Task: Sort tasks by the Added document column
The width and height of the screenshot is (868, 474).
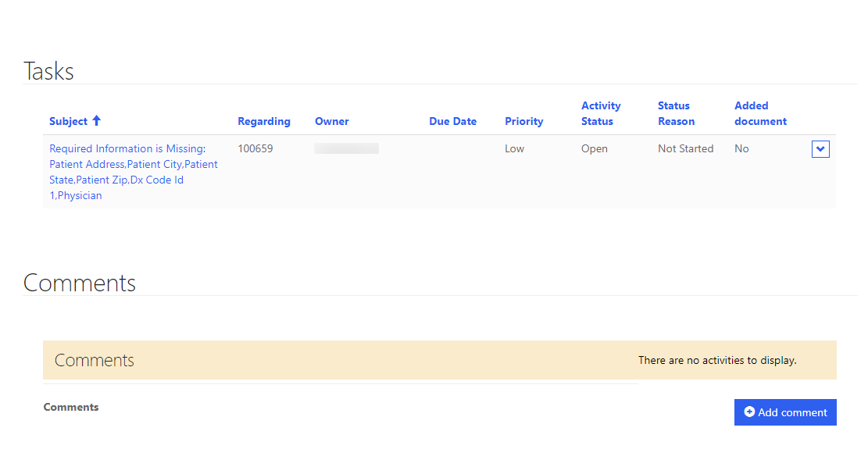Action: click(x=759, y=113)
